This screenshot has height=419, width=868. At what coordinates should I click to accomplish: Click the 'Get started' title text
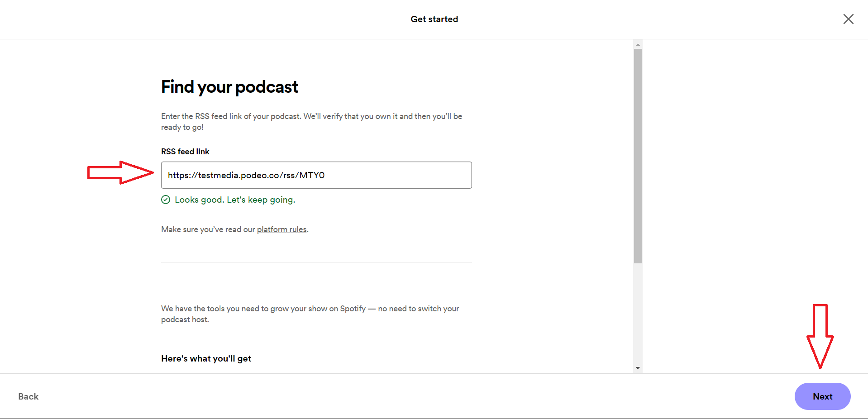tap(434, 19)
